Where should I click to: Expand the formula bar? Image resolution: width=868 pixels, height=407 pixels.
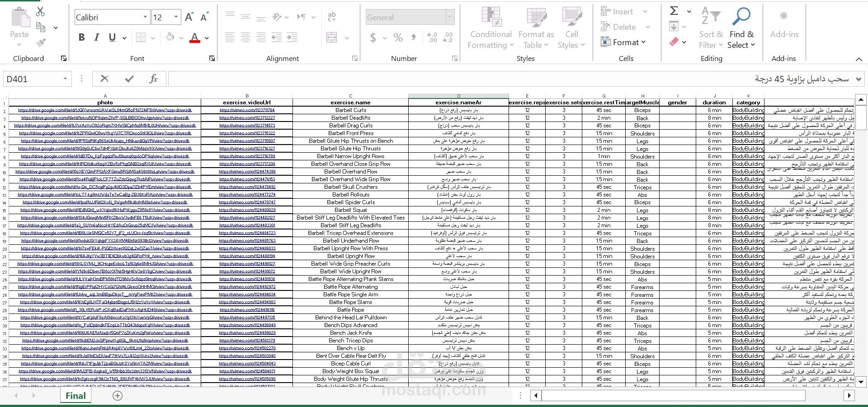coord(859,79)
